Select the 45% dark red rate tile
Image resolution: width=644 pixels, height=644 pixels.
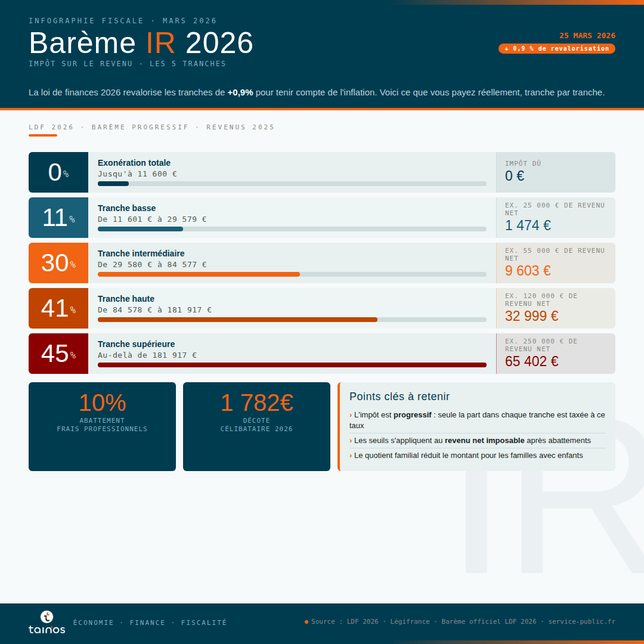[58, 354]
